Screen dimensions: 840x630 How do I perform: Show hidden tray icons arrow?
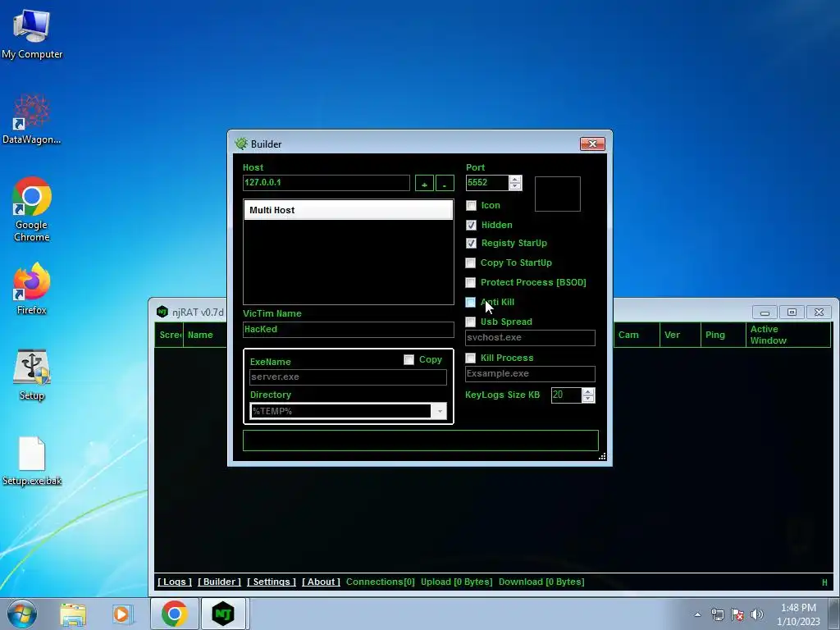coord(697,614)
